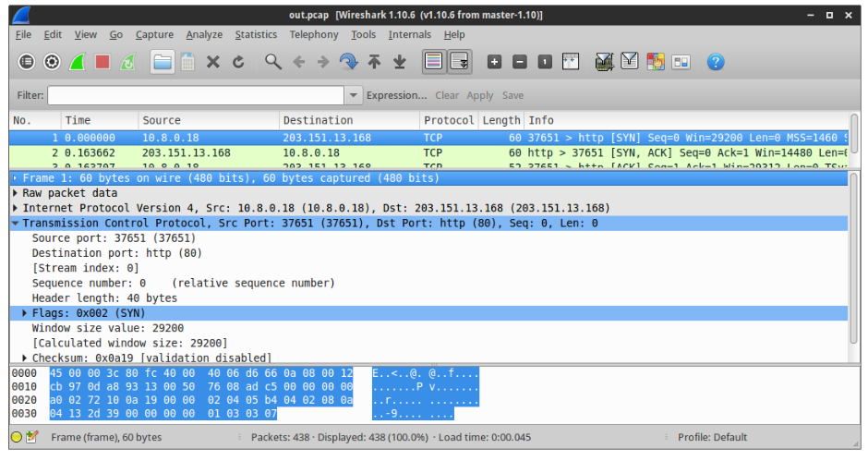The height and width of the screenshot is (461, 868).
Task: Click expert info yellow circle in status bar
Action: click(x=17, y=437)
